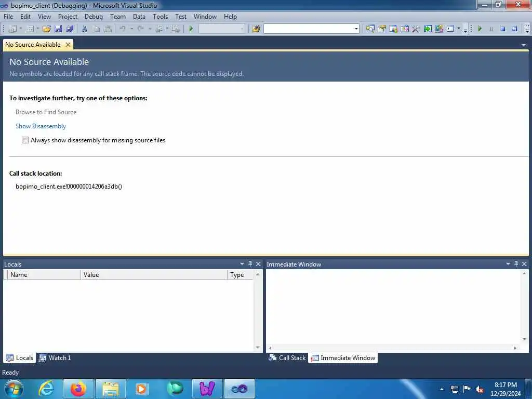Click the Navigate Backward toolbar icon
This screenshot has height=399, width=532.
tap(159, 29)
